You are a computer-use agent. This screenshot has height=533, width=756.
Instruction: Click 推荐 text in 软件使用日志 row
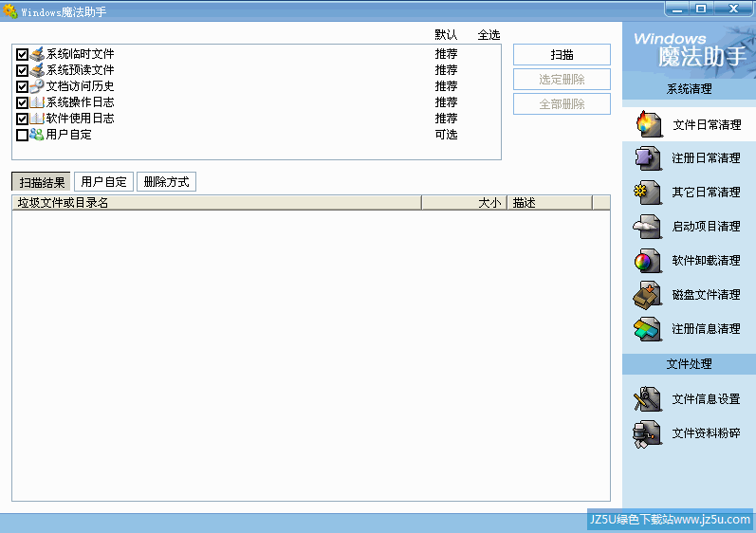point(446,119)
